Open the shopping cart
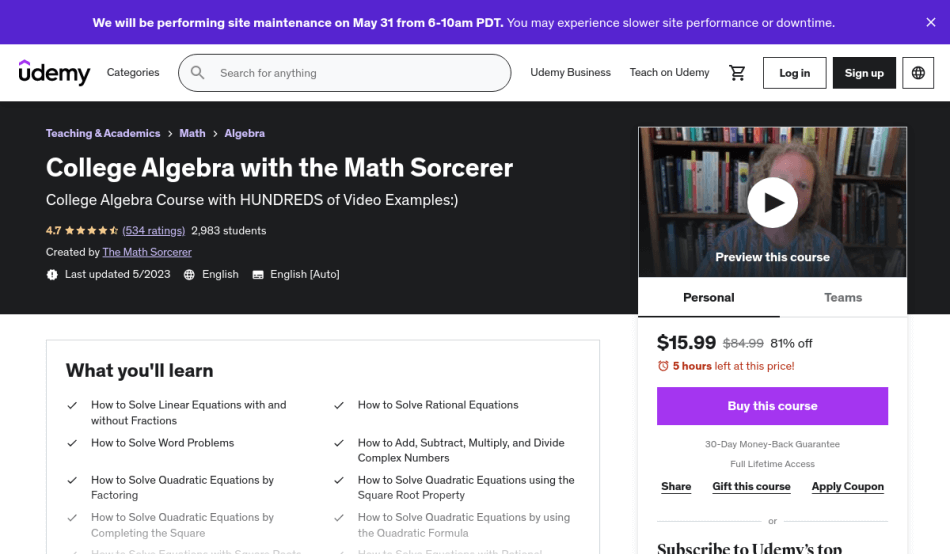Viewport: 950px width, 554px height. (737, 73)
